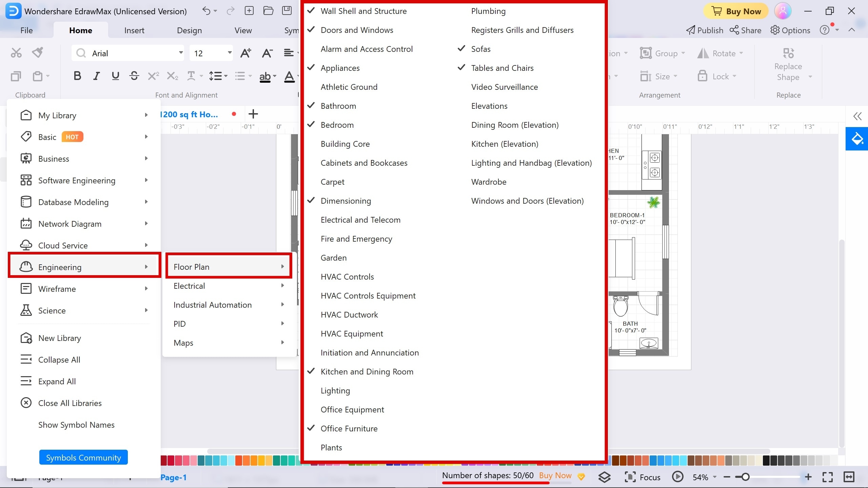Click the Copy icon in Clipboard
Image resolution: width=868 pixels, height=488 pixels.
[x=16, y=76]
